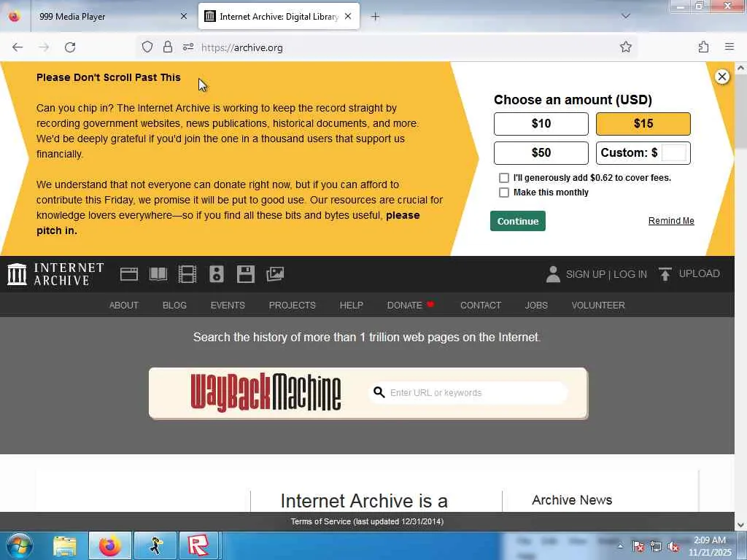The width and height of the screenshot is (747, 560).
Task: Select the Internet Archive tab
Action: coord(279,16)
